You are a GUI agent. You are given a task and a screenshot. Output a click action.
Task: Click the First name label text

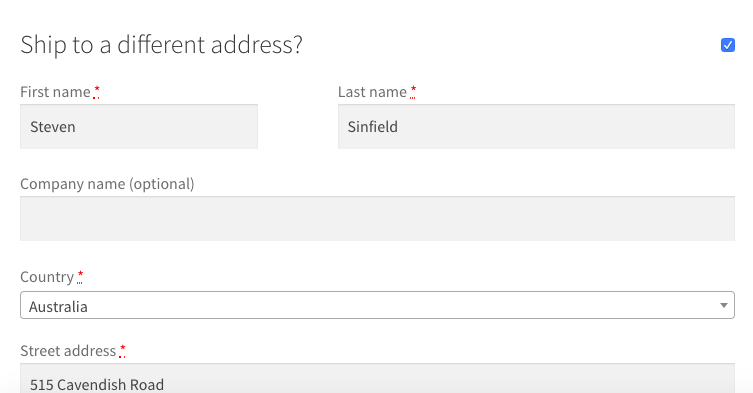(x=55, y=92)
